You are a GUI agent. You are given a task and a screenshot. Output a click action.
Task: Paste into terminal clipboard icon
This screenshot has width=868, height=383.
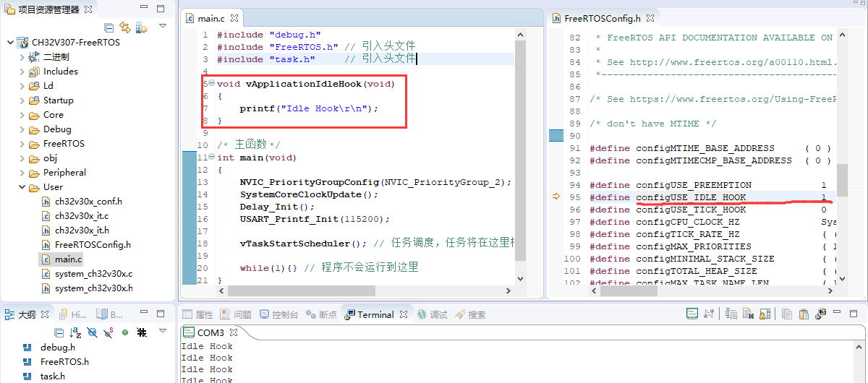pos(804,314)
